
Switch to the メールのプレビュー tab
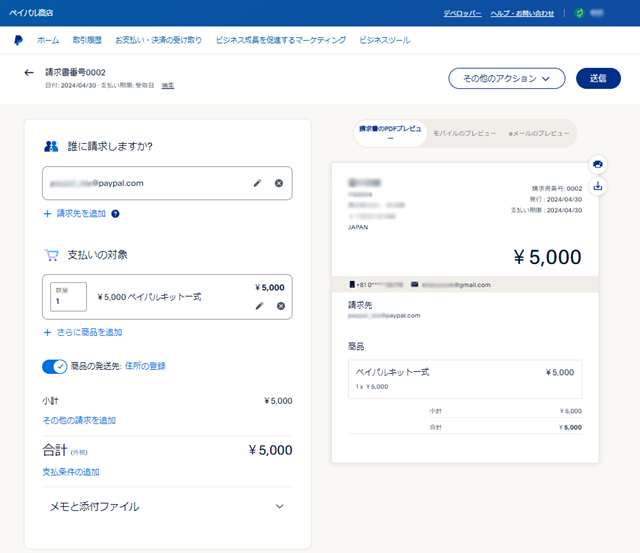pos(538,133)
